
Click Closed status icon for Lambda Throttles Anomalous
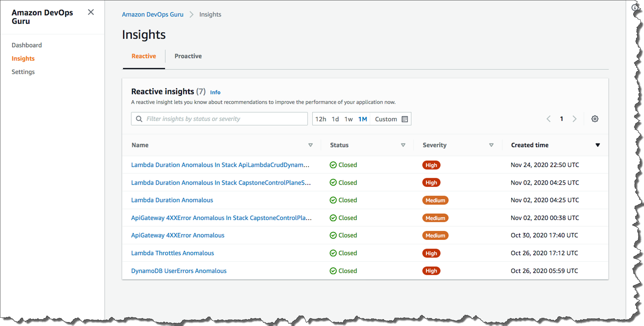pyautogui.click(x=333, y=253)
